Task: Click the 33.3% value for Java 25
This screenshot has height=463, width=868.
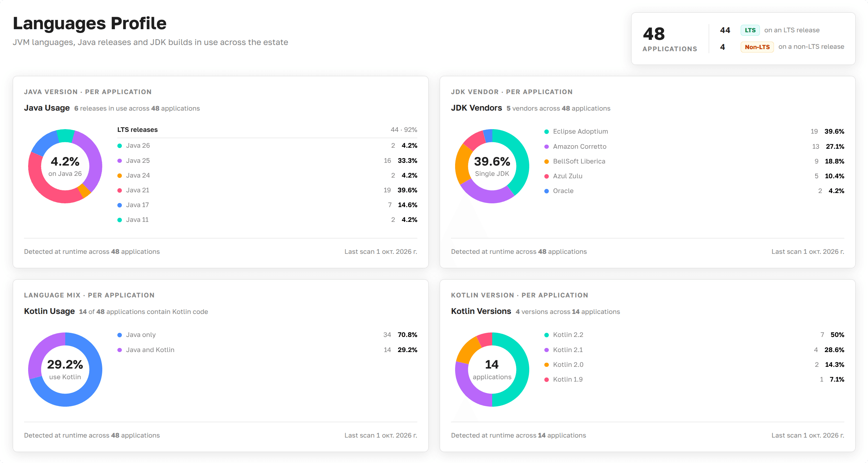Action: 407,160
